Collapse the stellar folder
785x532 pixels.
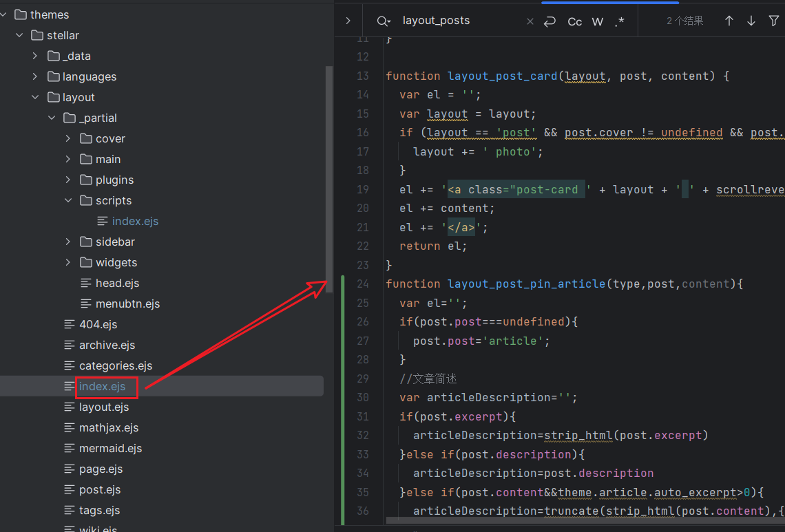pos(19,35)
